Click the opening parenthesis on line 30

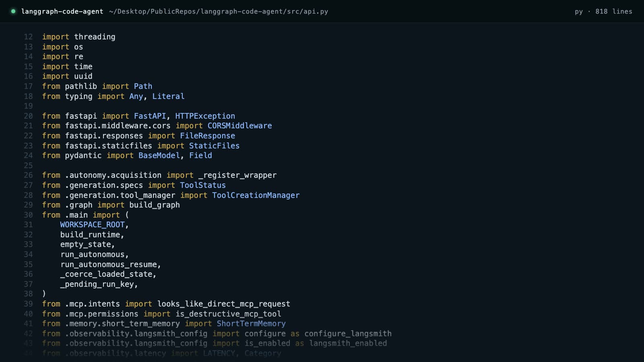tap(127, 215)
